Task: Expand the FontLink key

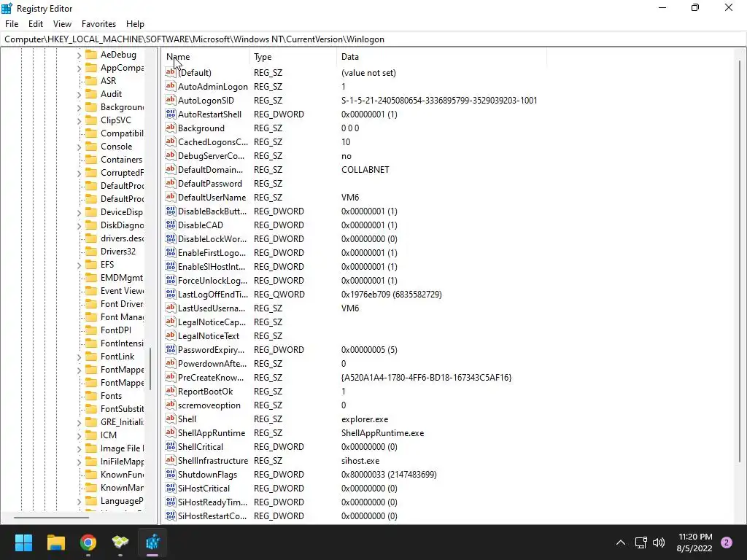Action: (79, 357)
